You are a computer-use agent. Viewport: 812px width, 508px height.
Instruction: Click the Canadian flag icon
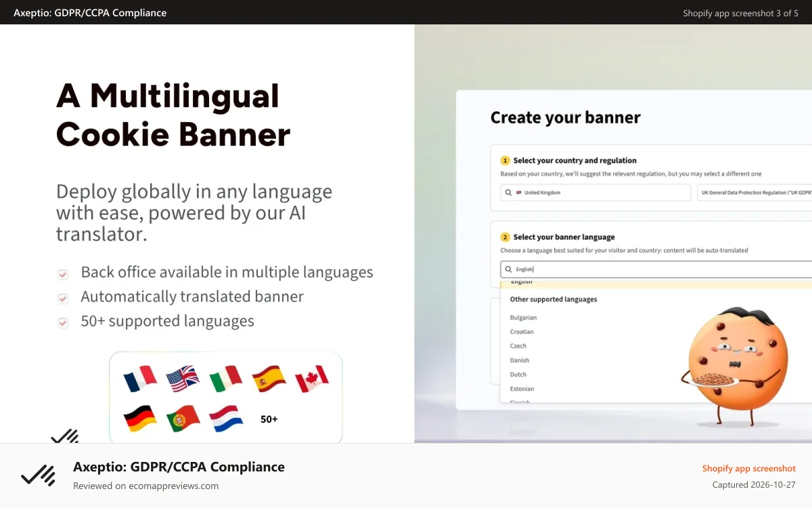312,379
